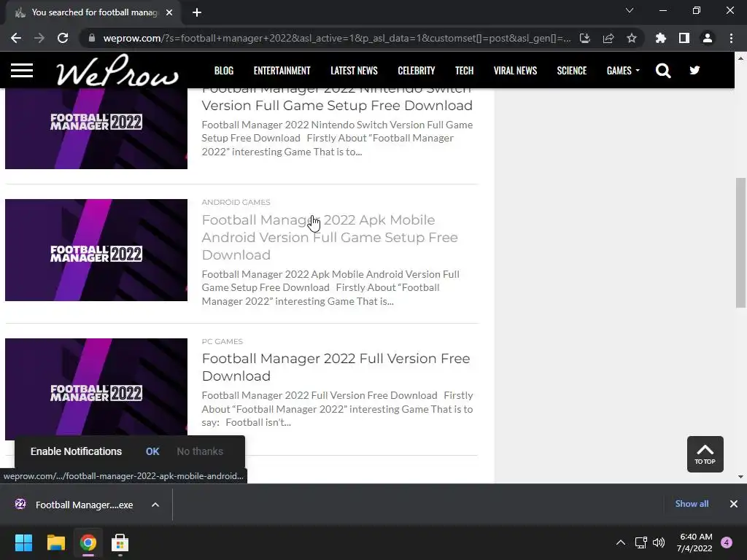The height and width of the screenshot is (560, 747).
Task: Click the page vertical scrollbar thumb
Action: 740,243
